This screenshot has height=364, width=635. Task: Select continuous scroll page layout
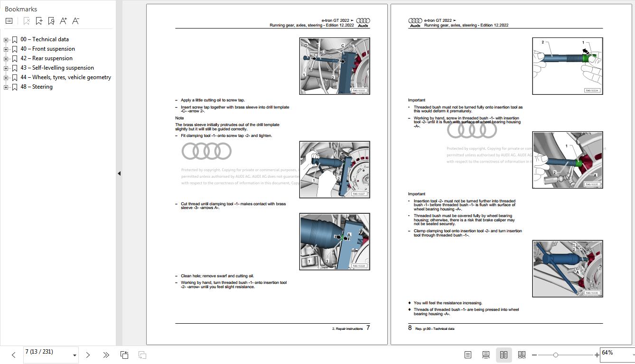point(486,355)
